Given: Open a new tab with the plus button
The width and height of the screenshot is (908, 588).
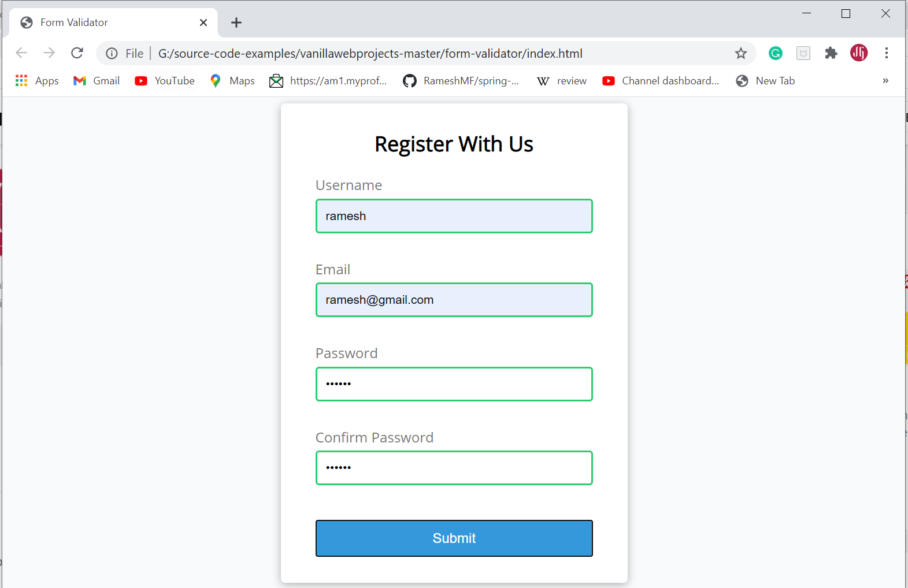Looking at the screenshot, I should (x=236, y=23).
